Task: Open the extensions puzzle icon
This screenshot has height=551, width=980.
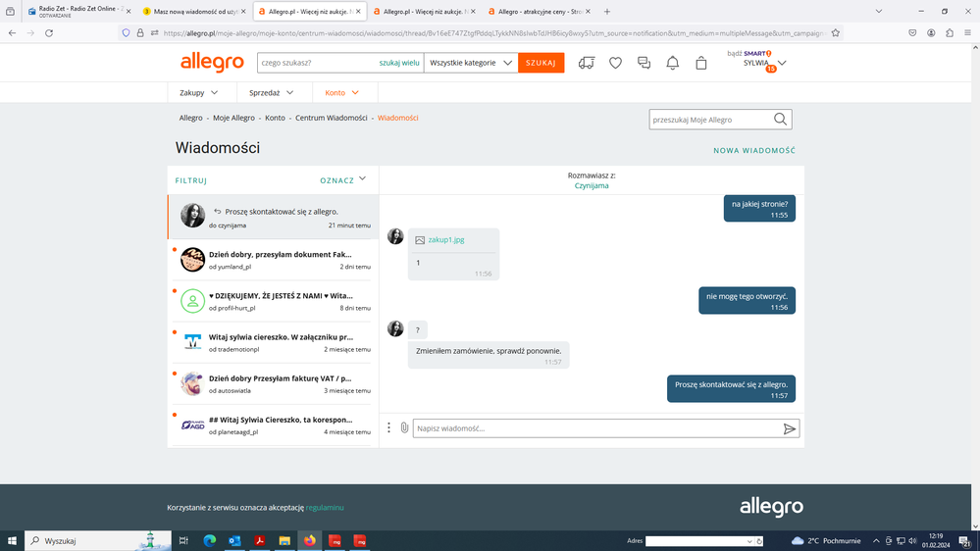Action: tap(950, 33)
